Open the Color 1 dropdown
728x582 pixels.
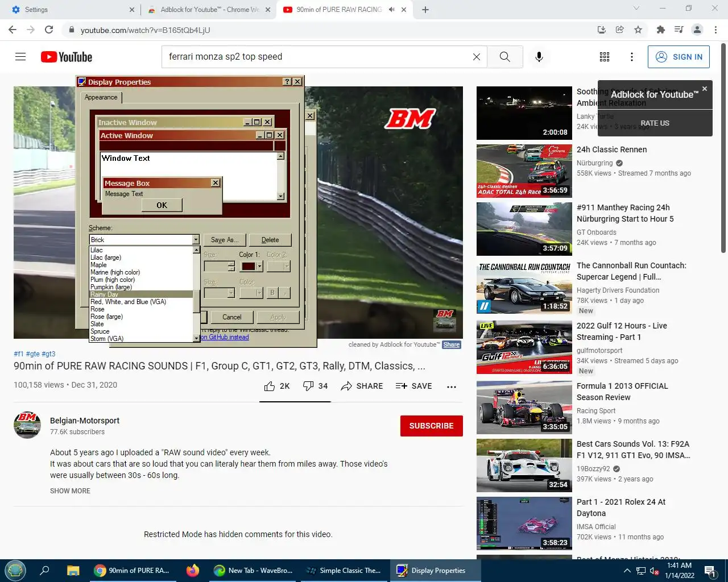[x=259, y=266]
